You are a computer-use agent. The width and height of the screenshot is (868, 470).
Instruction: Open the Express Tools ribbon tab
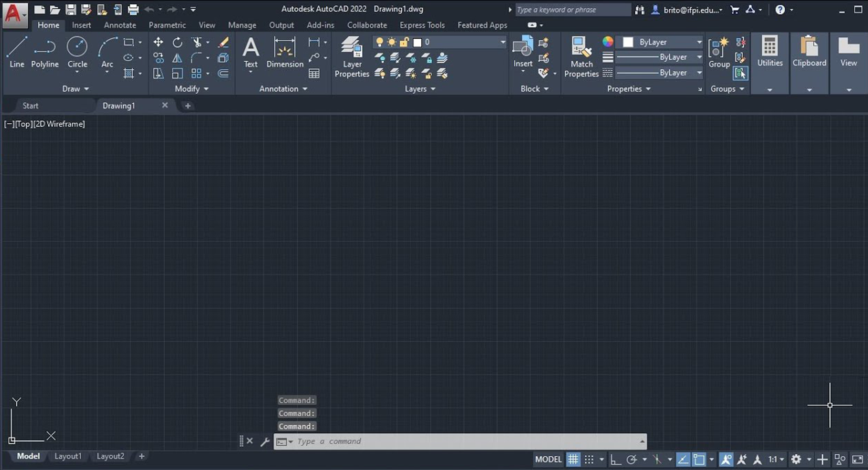422,25
